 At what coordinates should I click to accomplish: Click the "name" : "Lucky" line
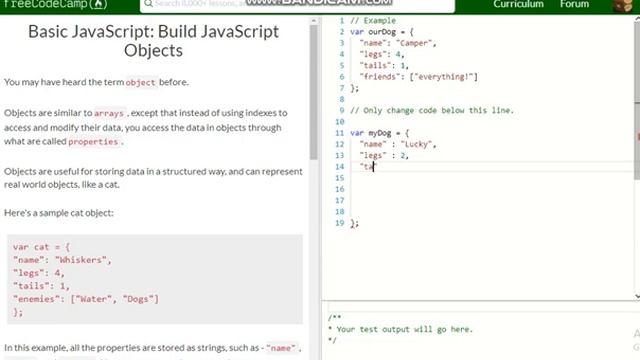(398, 144)
